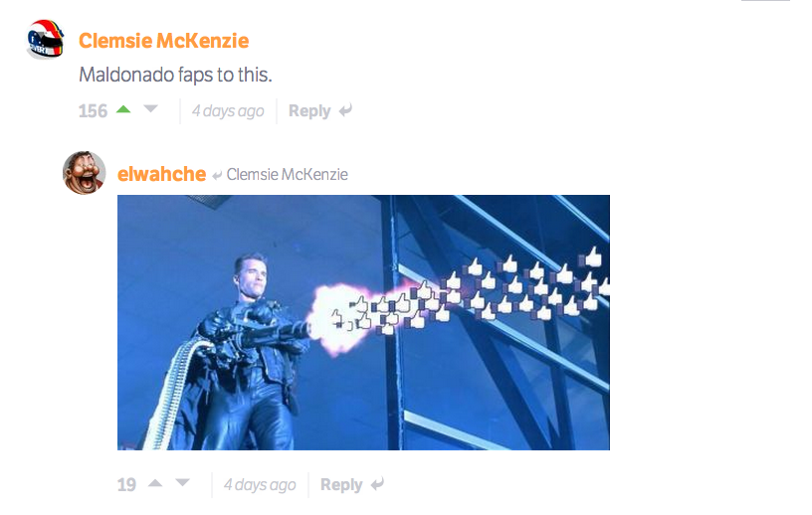Click in-reply-to arrow beside elwahche's name
Screen dimensions: 812x515
(x=217, y=175)
